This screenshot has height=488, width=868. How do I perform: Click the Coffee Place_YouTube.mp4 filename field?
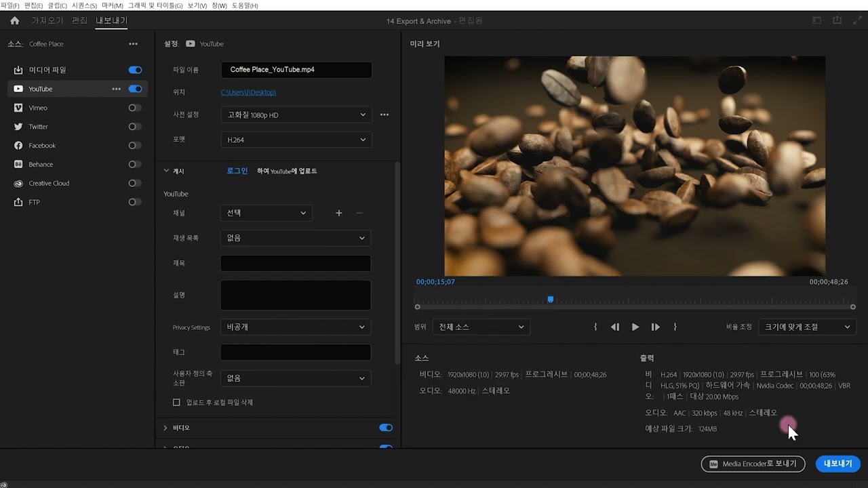coord(296,70)
